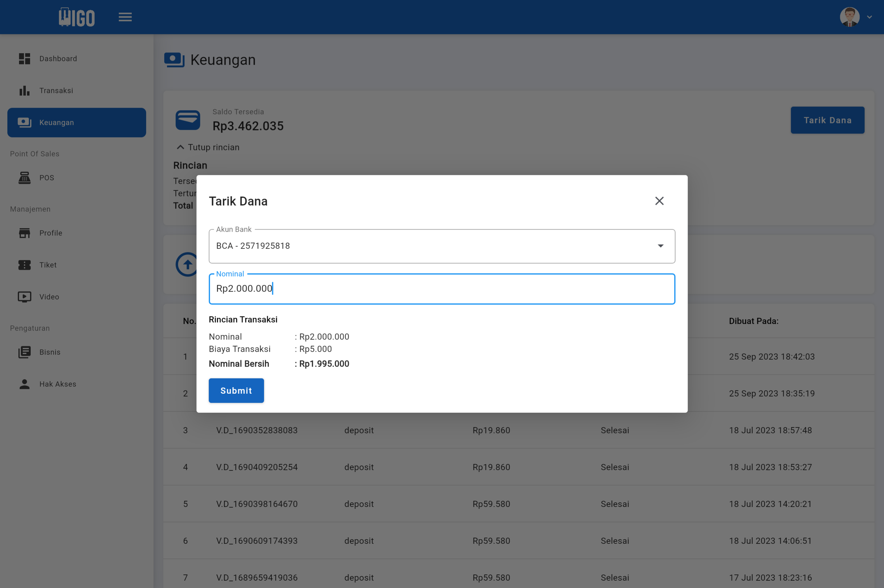Click the hamburger menu icon
The height and width of the screenshot is (588, 884).
point(125,17)
